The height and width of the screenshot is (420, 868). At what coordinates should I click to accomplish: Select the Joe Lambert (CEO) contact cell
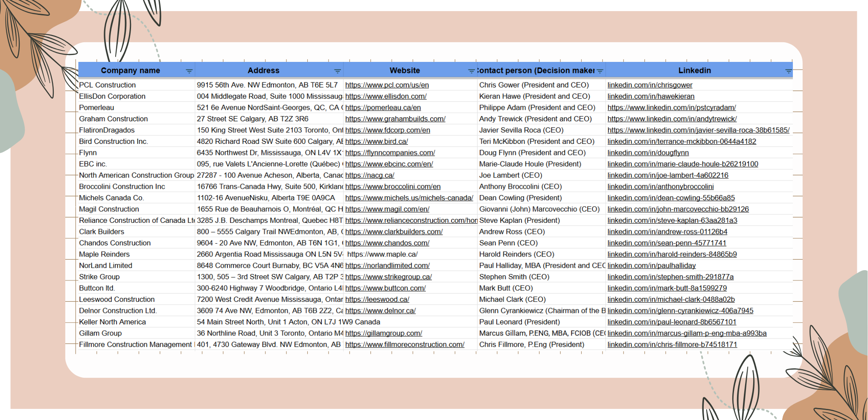click(x=541, y=175)
